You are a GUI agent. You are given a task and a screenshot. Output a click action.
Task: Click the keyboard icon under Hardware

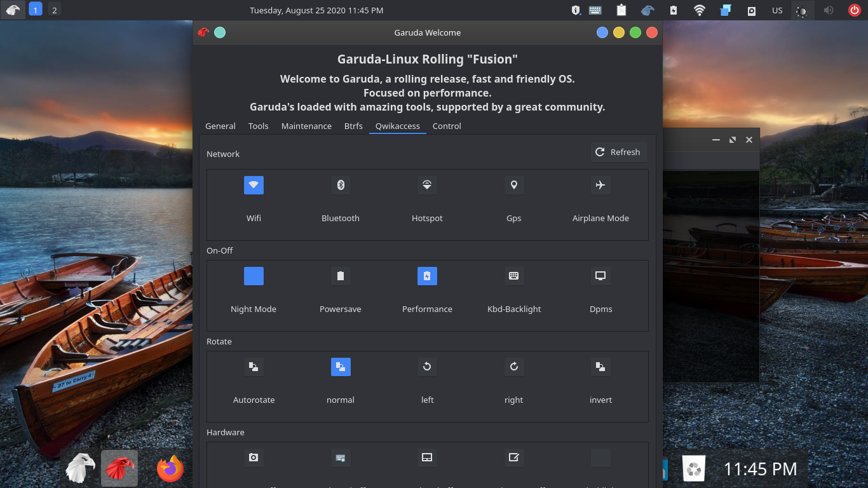click(x=341, y=457)
